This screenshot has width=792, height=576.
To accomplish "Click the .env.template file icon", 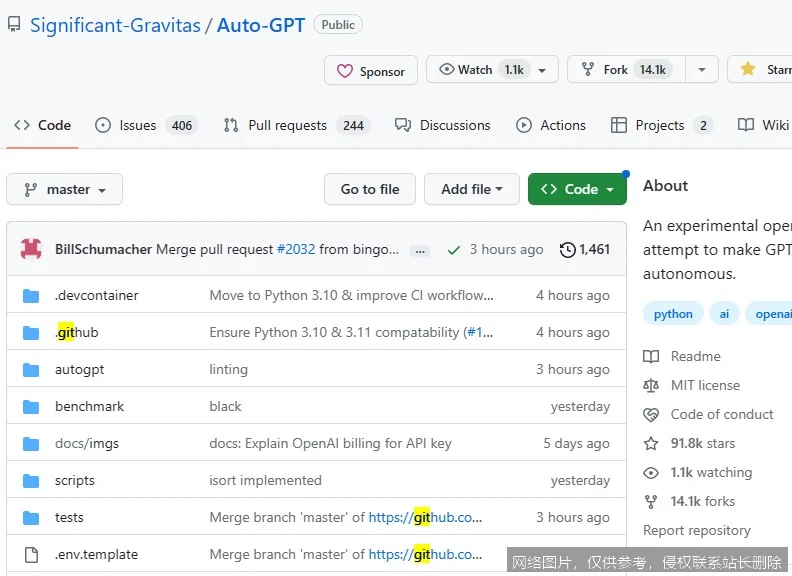I will [x=31, y=555].
